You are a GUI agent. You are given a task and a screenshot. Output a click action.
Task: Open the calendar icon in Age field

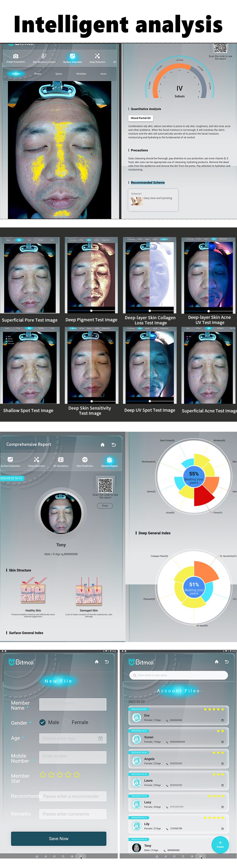click(x=100, y=738)
